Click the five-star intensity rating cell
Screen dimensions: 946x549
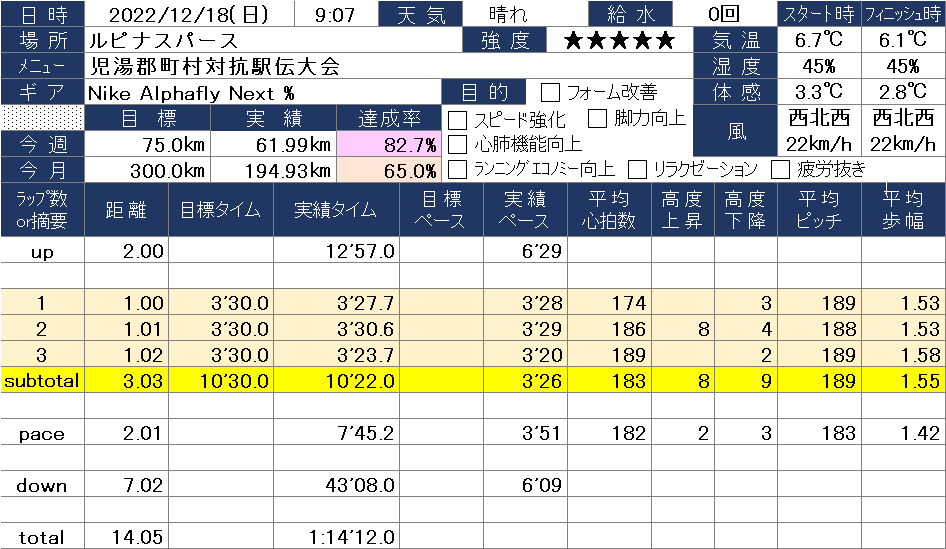pyautogui.click(x=619, y=41)
